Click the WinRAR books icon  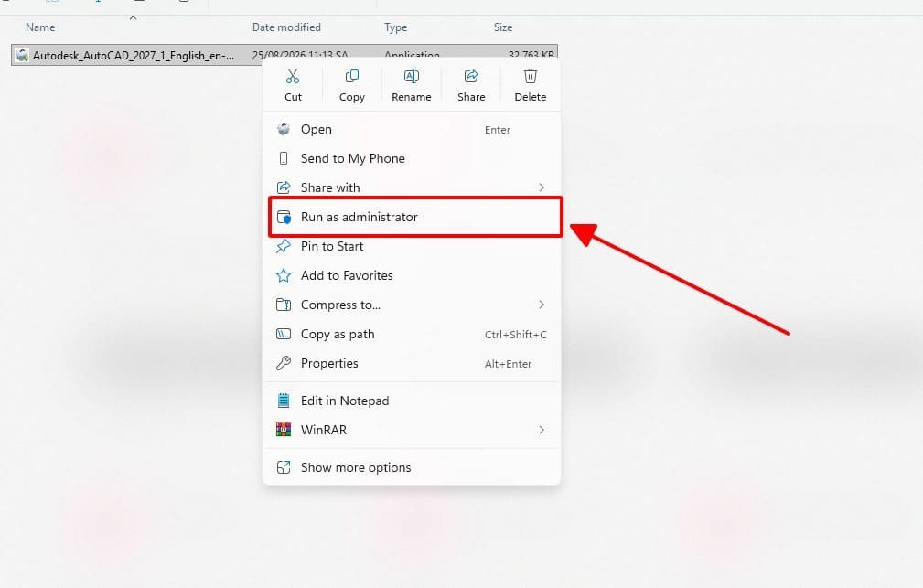[284, 431]
